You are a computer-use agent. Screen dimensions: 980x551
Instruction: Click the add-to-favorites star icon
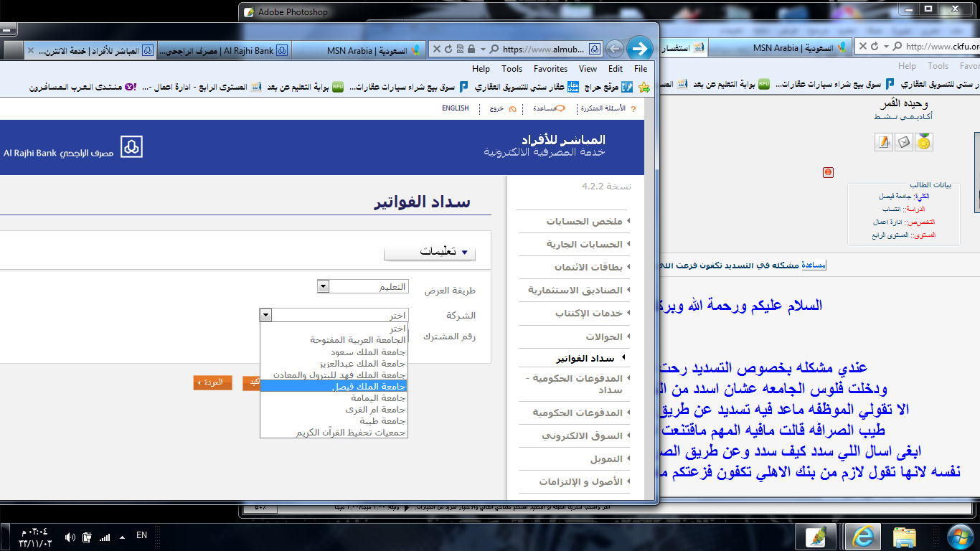point(644,87)
